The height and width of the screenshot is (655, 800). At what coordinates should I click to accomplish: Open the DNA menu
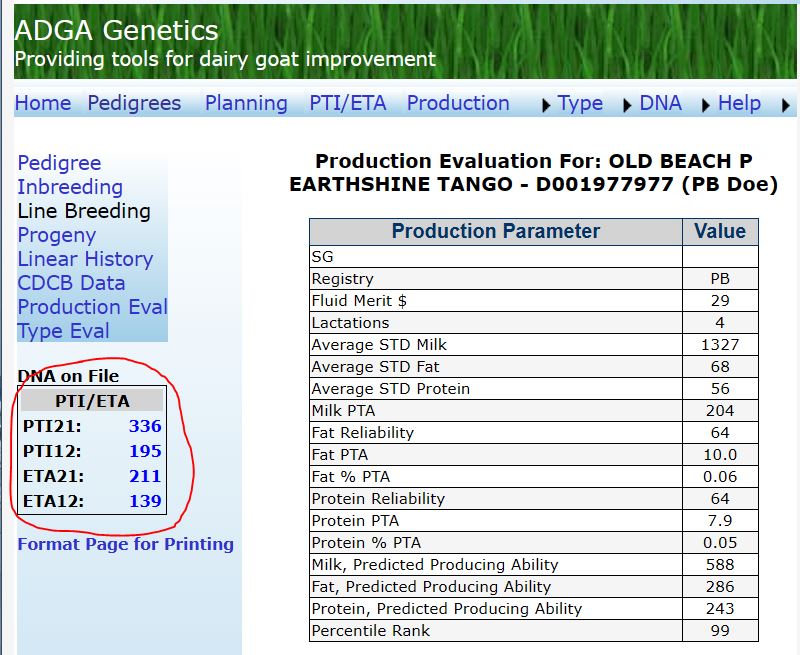click(660, 103)
